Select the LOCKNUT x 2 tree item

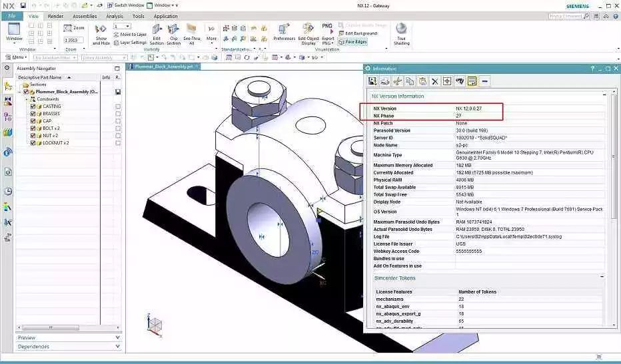[56, 143]
